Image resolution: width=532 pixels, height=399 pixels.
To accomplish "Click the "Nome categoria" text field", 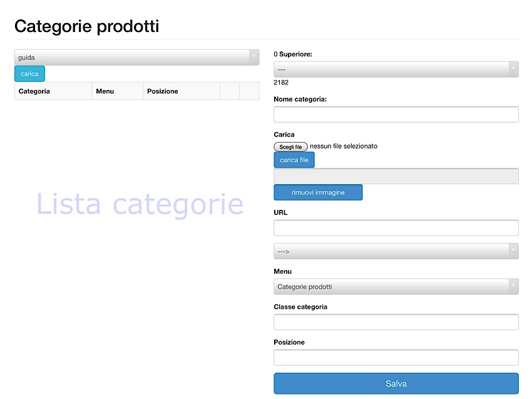I will click(x=396, y=114).
